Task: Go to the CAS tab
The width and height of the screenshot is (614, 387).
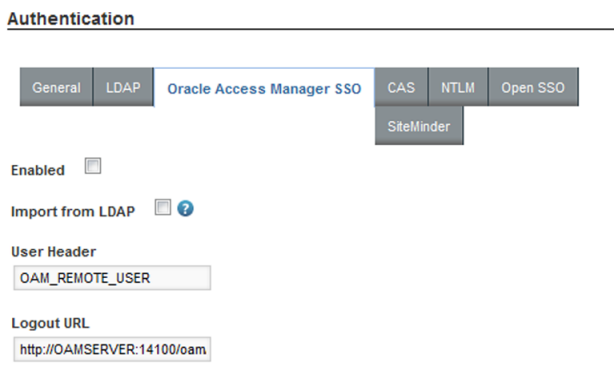Action: pos(401,87)
